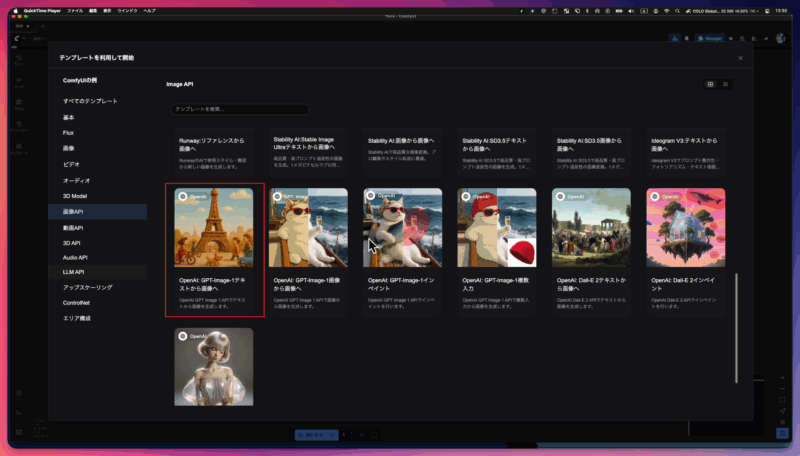The width and height of the screenshot is (800, 456).
Task: Switch templates to grid view
Action: 710,84
